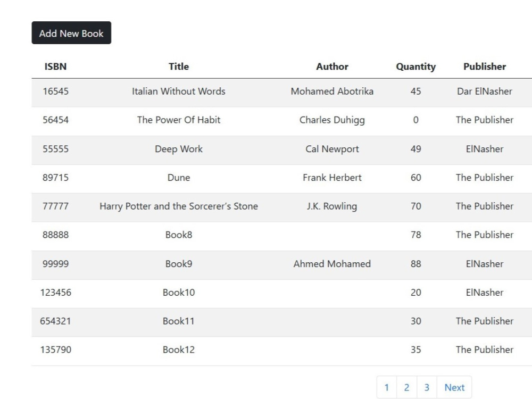The width and height of the screenshot is (532, 399).
Task: Select the Book8 title
Action: coord(179,235)
